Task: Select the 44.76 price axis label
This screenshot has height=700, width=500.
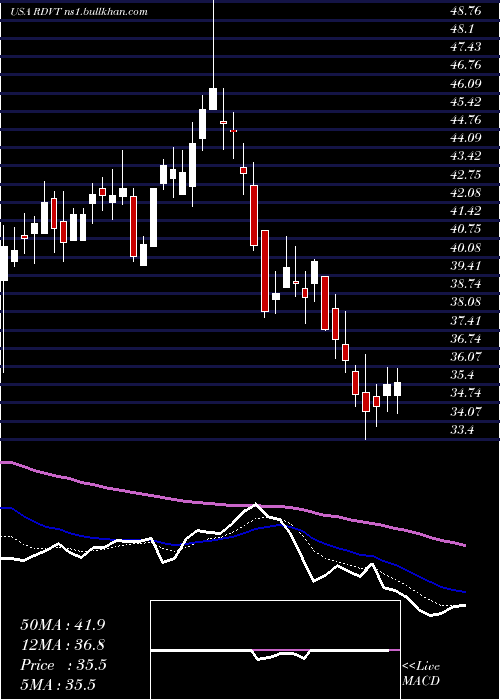Action: [465, 120]
